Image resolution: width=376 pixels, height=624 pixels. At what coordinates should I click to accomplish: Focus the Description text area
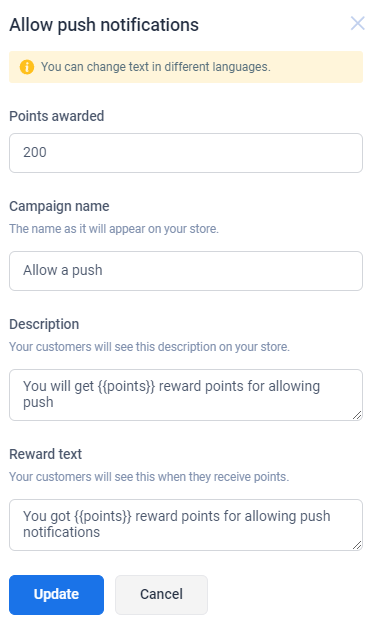tap(186, 395)
